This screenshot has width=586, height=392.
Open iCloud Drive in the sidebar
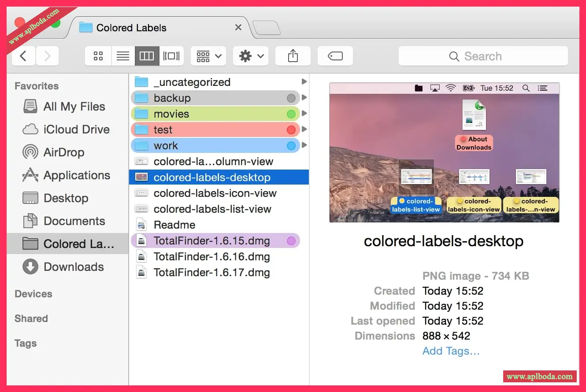tap(76, 129)
